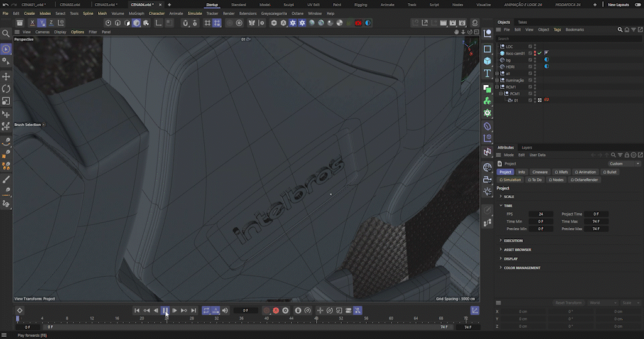Screen dimensions: 644x339
Task: Toggle the Y axis lock
Action: 42,23
